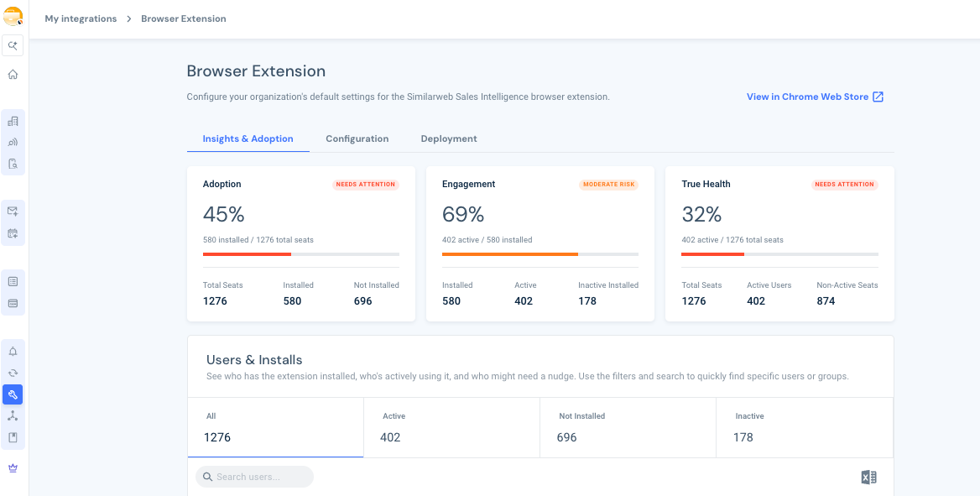
Task: Open the card/CRM sidebar icon
Action: pos(13,303)
